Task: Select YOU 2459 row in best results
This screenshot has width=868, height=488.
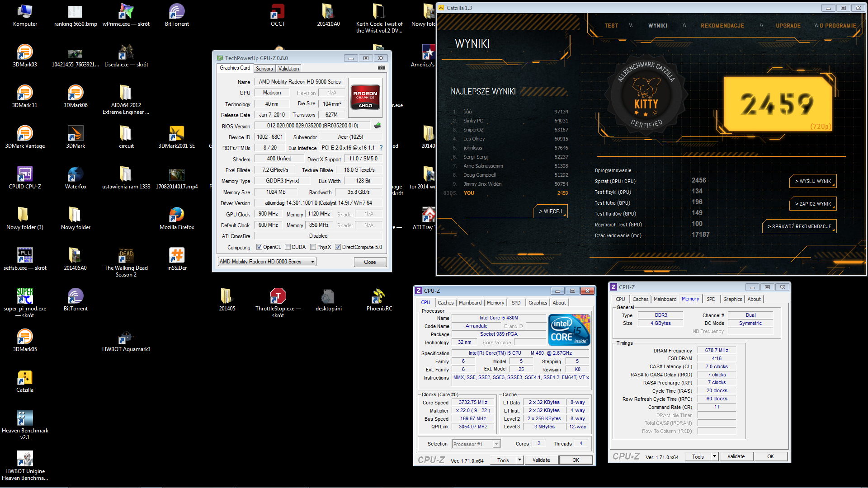Action: tap(505, 193)
